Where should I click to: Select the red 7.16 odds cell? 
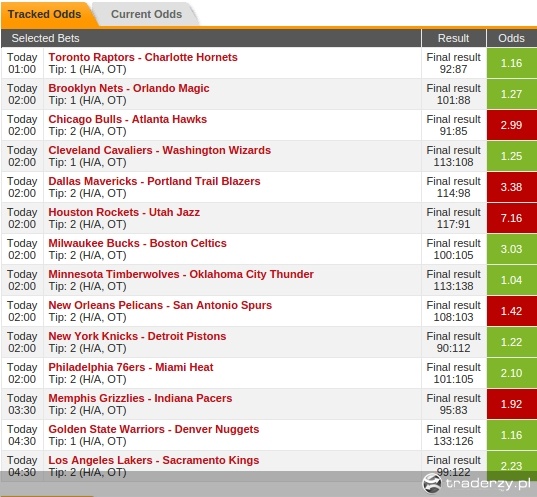click(512, 218)
